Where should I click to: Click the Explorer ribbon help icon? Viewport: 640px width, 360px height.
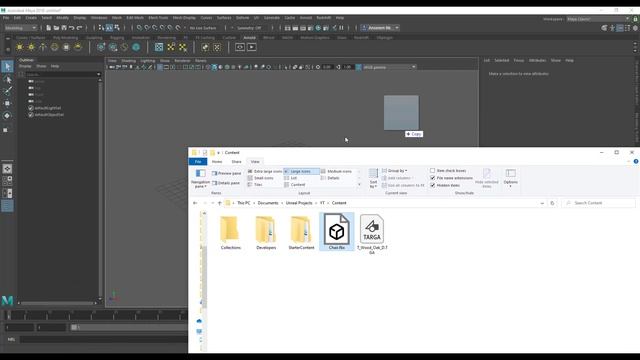pyautogui.click(x=636, y=162)
